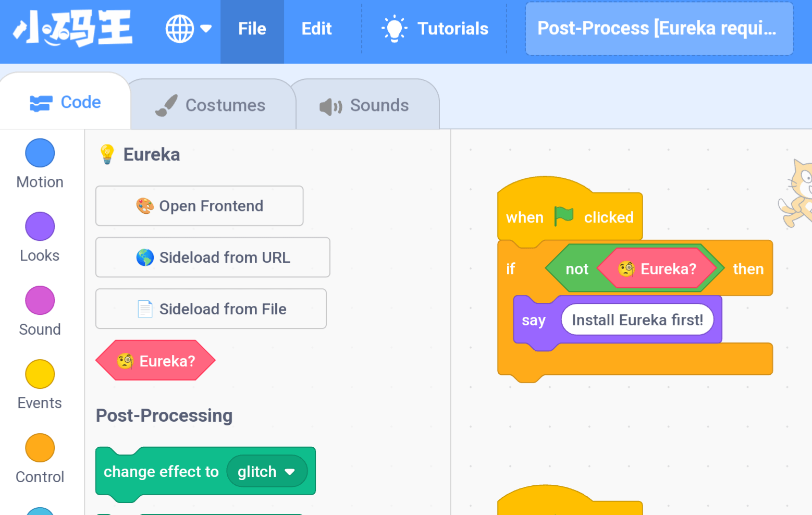
Task: Edit the project title field
Action: tap(659, 29)
